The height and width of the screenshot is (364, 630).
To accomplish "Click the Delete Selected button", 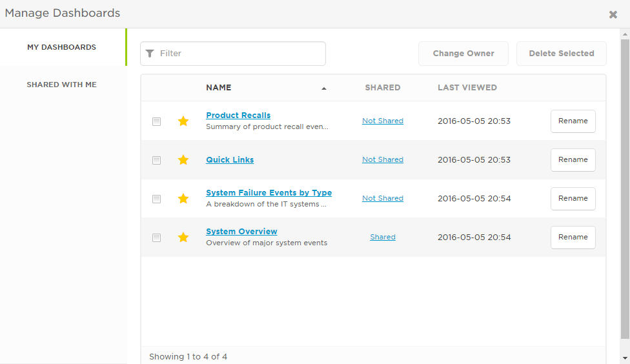I will pyautogui.click(x=561, y=54).
